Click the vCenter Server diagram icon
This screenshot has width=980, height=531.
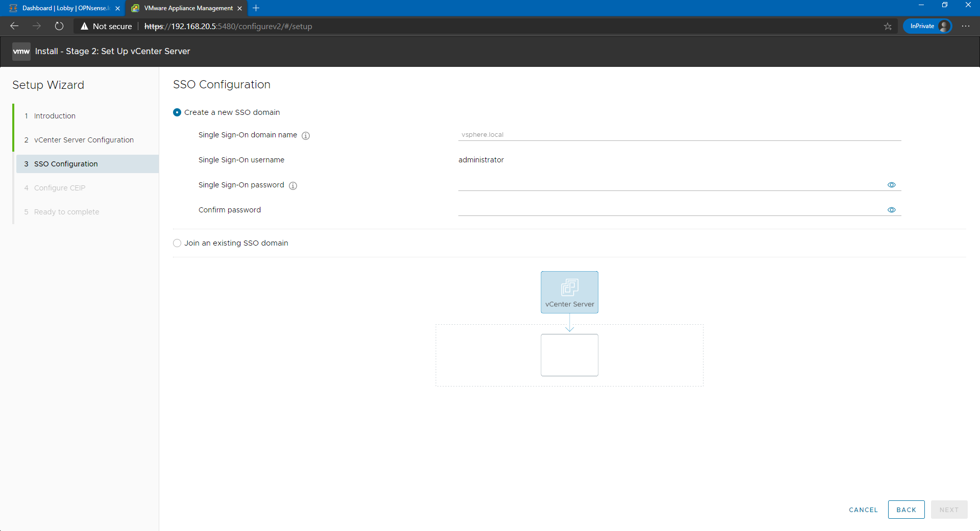tap(570, 292)
